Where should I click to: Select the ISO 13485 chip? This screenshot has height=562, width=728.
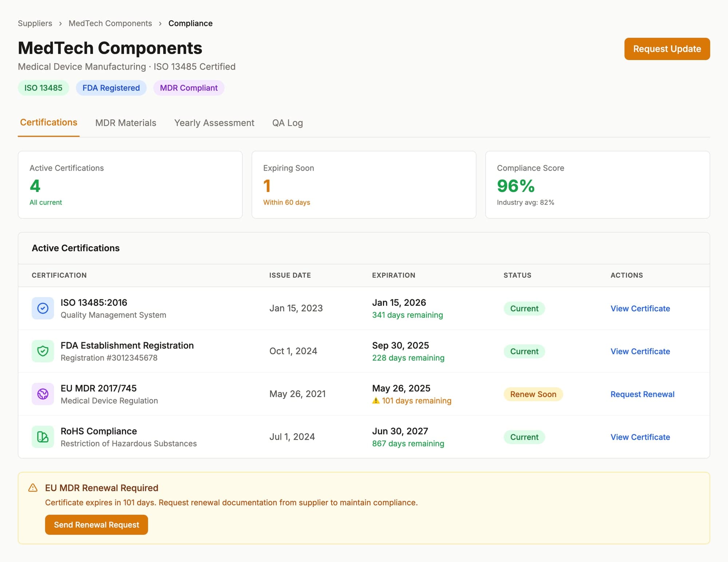pyautogui.click(x=43, y=88)
